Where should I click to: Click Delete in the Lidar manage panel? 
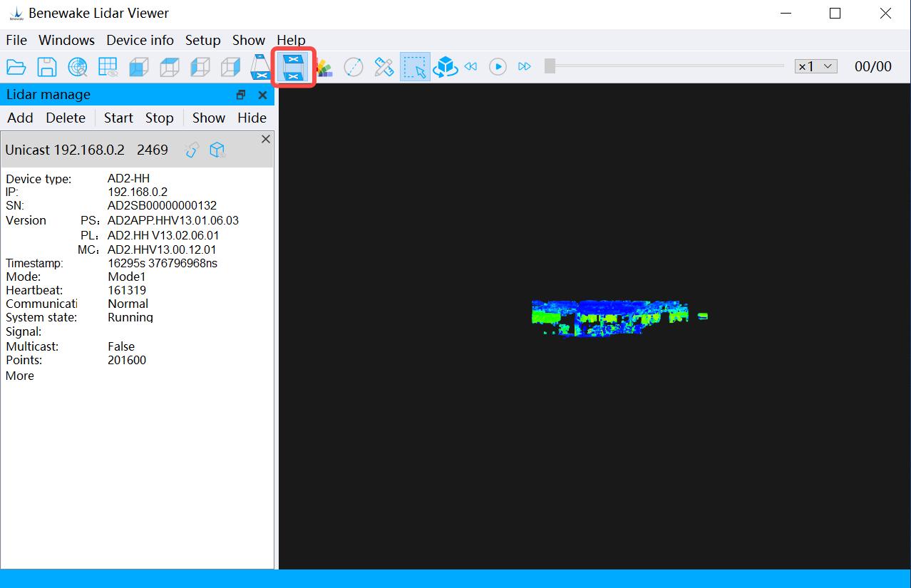click(x=66, y=118)
